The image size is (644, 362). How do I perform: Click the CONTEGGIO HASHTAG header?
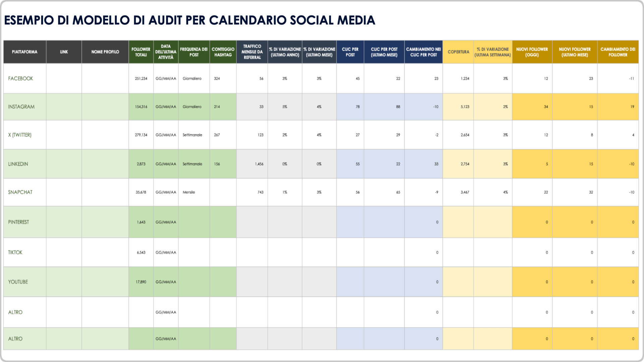pyautogui.click(x=223, y=52)
